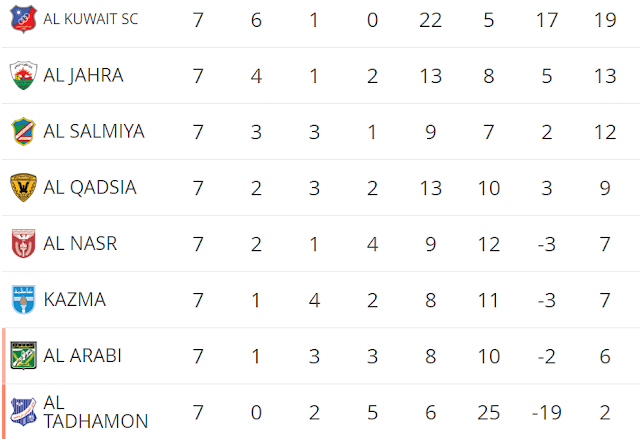Click the Al Salmiya team badge
This screenshot has width=640, height=439.
click(22, 131)
